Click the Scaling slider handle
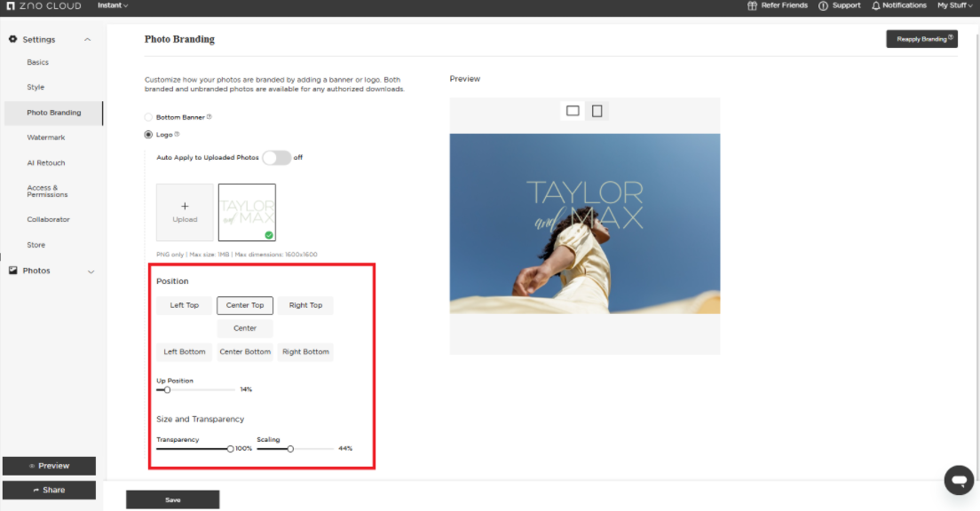The width and height of the screenshot is (980, 511). (290, 449)
